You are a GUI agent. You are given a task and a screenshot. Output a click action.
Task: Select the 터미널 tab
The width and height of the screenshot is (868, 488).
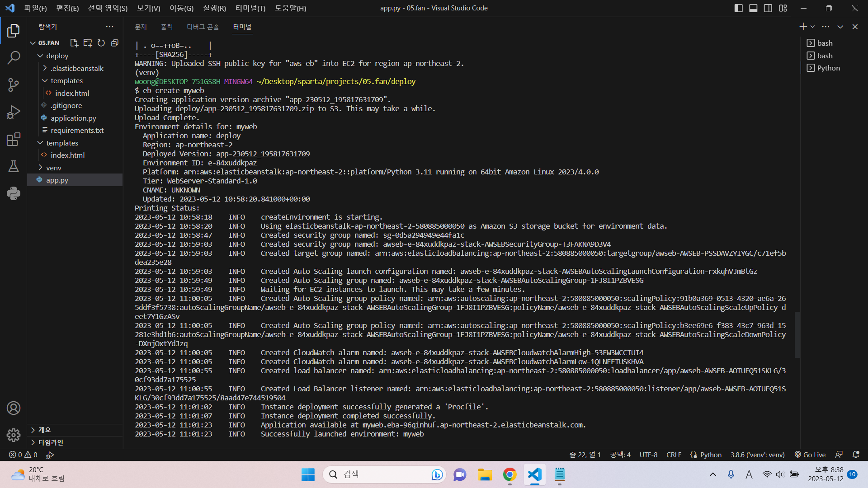(242, 27)
